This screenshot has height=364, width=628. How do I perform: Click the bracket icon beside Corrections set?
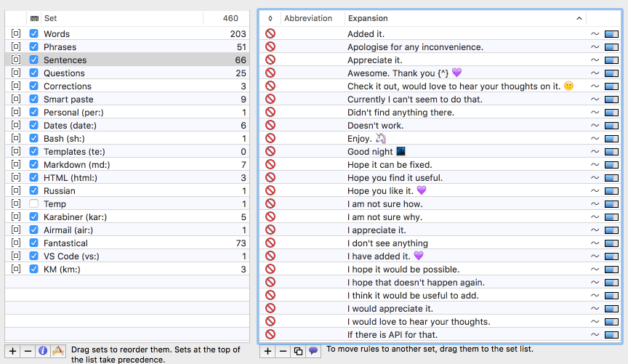(15, 86)
